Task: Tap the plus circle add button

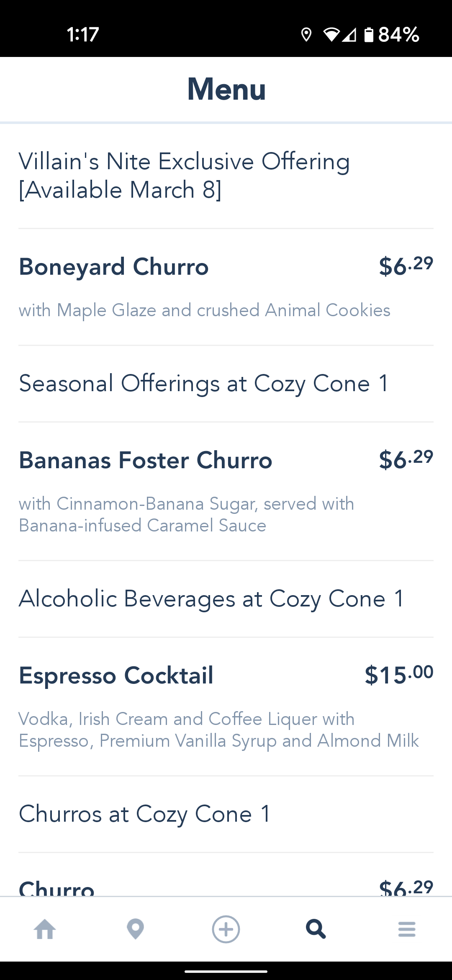Action: pos(226,929)
